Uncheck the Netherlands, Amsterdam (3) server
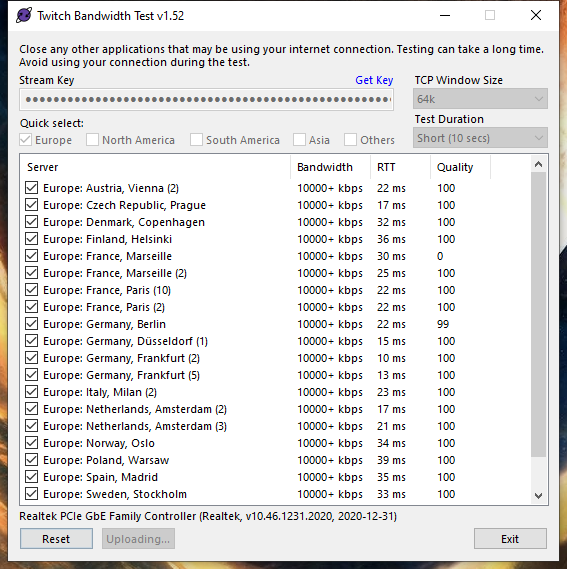Viewport: 567px width, 569px height. [x=32, y=426]
